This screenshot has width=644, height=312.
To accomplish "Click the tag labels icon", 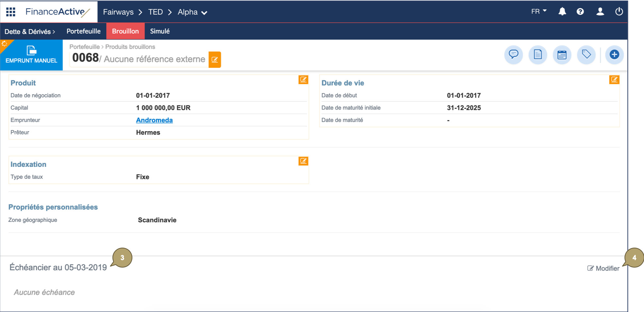I will pyautogui.click(x=586, y=55).
